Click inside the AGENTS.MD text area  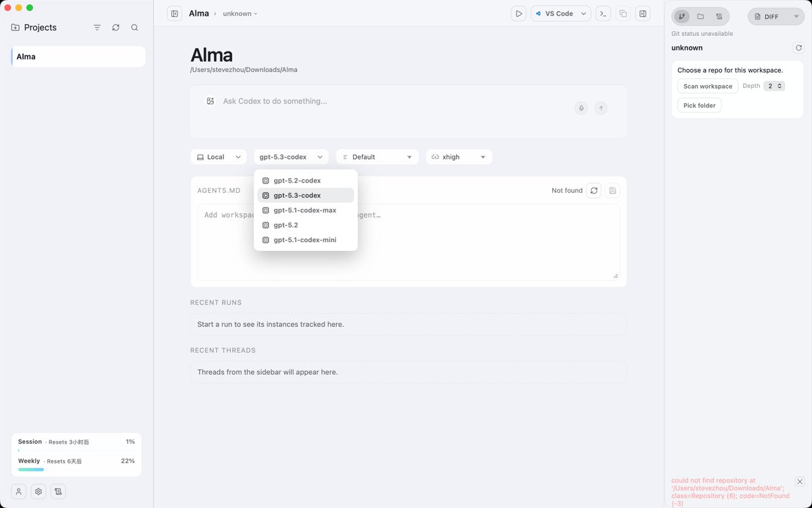tap(408, 242)
